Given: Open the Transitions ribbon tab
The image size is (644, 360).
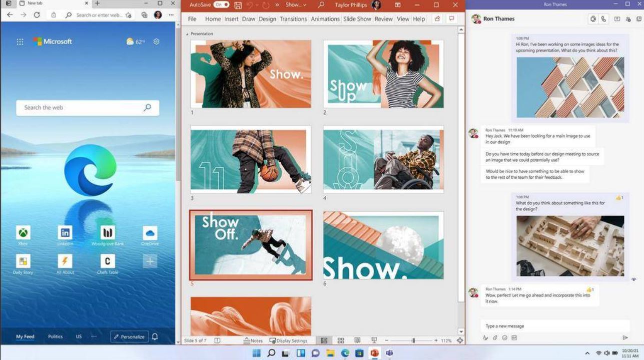Looking at the screenshot, I should click(x=293, y=19).
